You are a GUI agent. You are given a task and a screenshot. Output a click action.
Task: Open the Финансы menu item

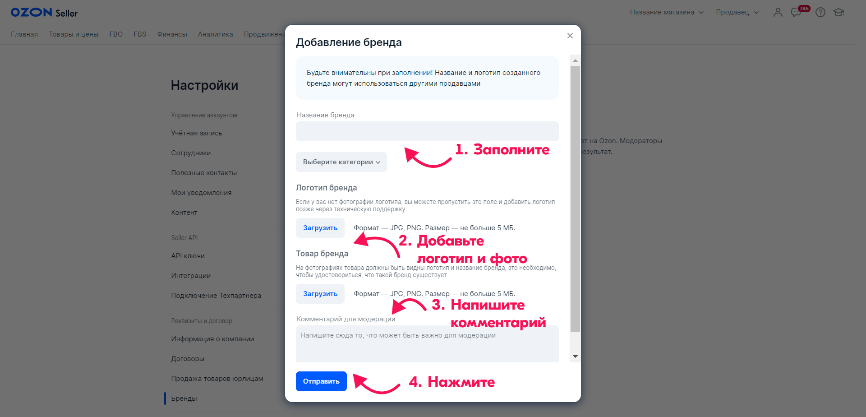(172, 34)
